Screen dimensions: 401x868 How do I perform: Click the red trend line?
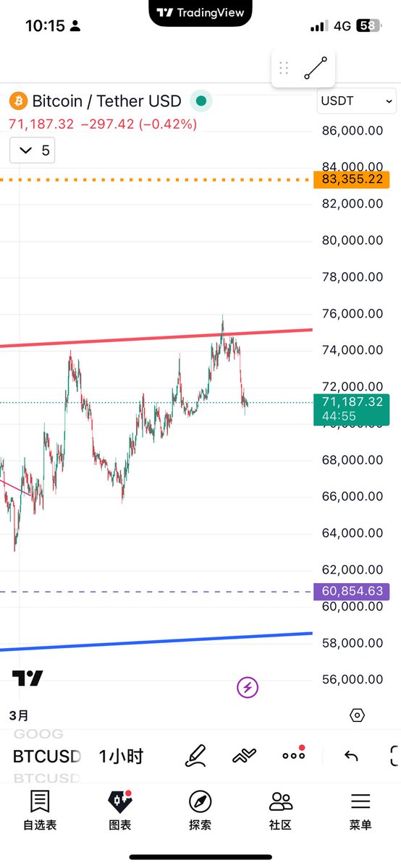pyautogui.click(x=156, y=338)
